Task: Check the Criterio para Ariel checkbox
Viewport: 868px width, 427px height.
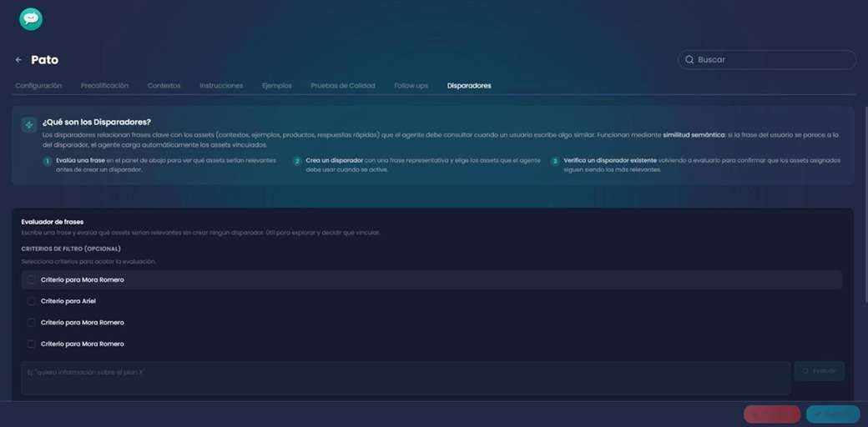Action: pos(32,301)
